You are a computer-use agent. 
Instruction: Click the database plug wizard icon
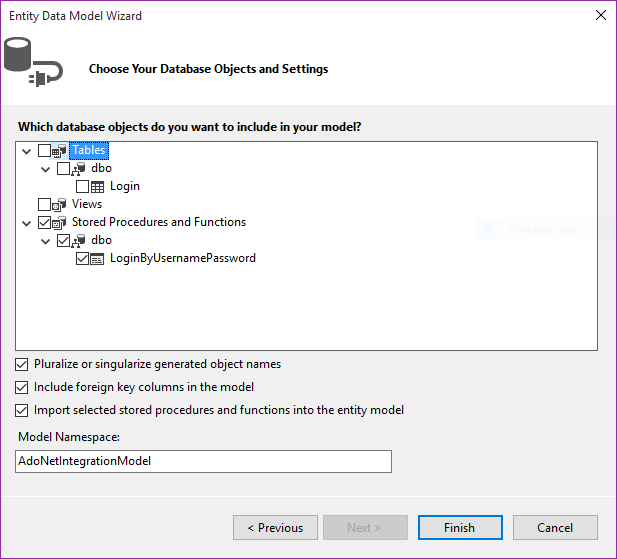pyautogui.click(x=34, y=63)
